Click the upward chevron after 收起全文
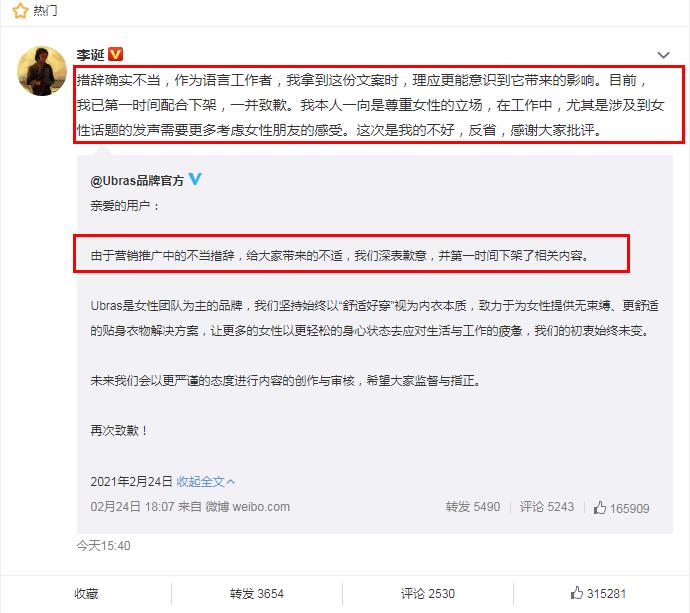Image resolution: width=690 pixels, height=613 pixels. click(231, 482)
